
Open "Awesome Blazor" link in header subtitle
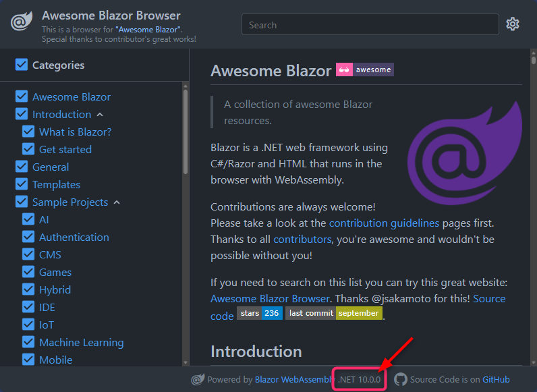pos(148,30)
